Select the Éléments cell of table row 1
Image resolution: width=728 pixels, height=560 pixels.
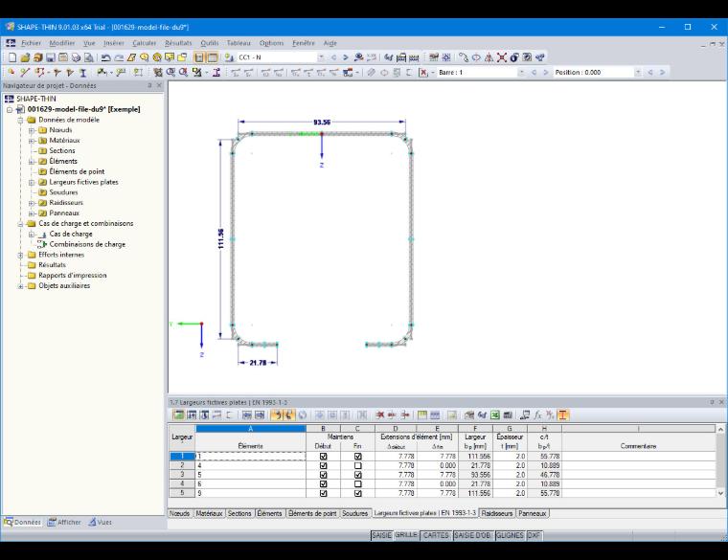[x=251, y=457]
